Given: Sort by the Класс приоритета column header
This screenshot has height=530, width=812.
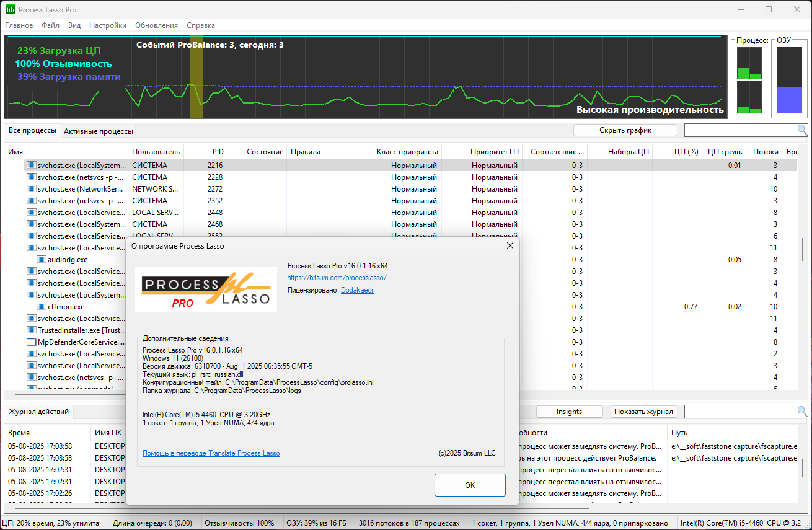Looking at the screenshot, I should click(401, 152).
